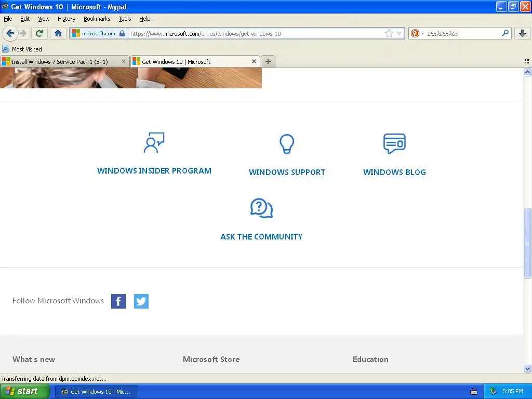Click the network tray icon near the clock
Screen dimensions: 532x399
[493, 392]
